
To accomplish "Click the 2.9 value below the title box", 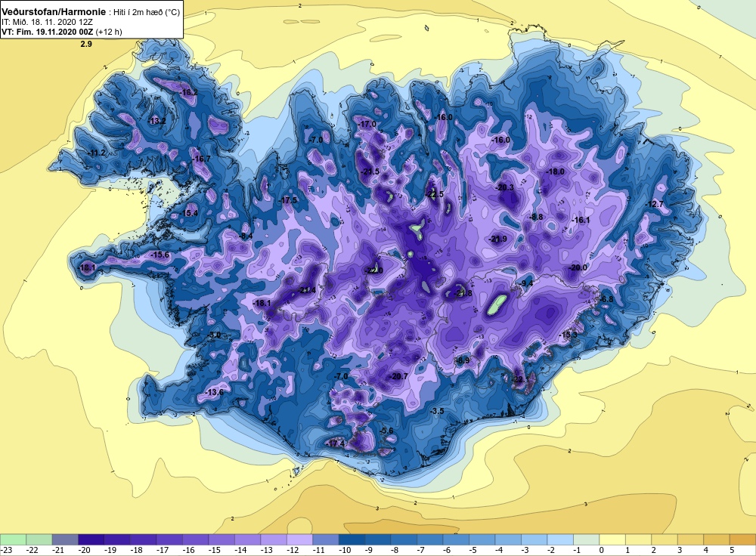I will tap(86, 44).
